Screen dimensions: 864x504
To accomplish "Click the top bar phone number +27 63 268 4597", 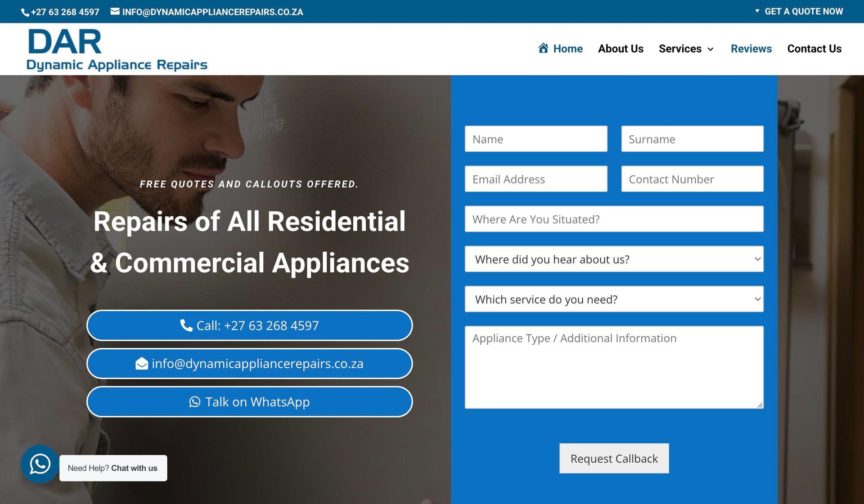I will click(65, 12).
